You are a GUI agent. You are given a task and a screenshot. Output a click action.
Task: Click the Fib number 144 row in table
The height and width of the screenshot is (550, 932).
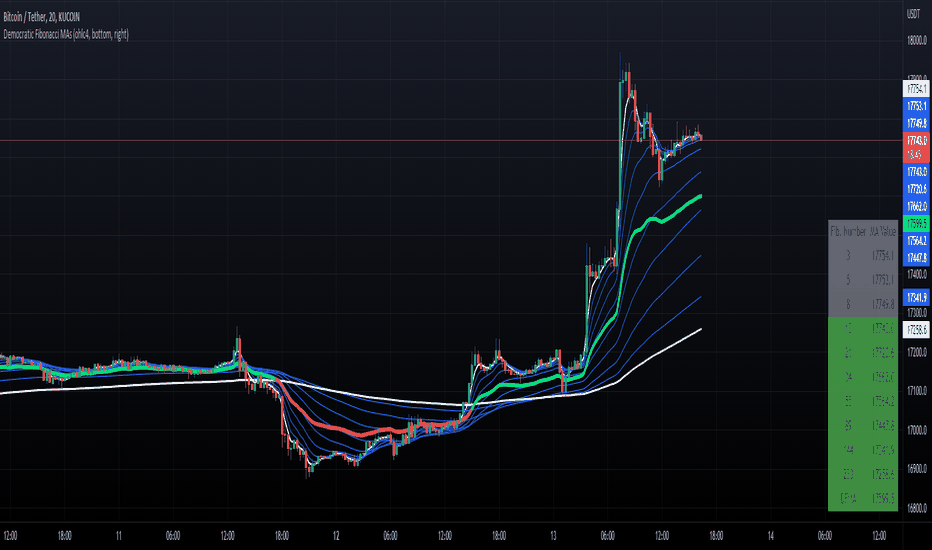863,450
